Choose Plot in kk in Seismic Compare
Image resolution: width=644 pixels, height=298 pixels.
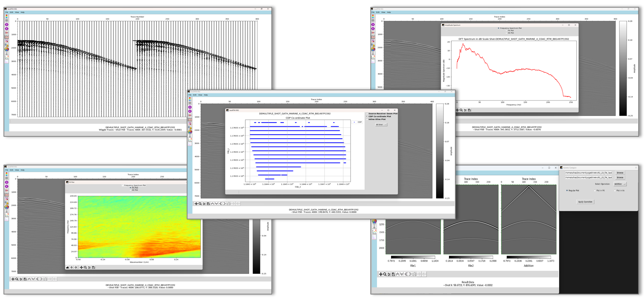tap(620, 191)
